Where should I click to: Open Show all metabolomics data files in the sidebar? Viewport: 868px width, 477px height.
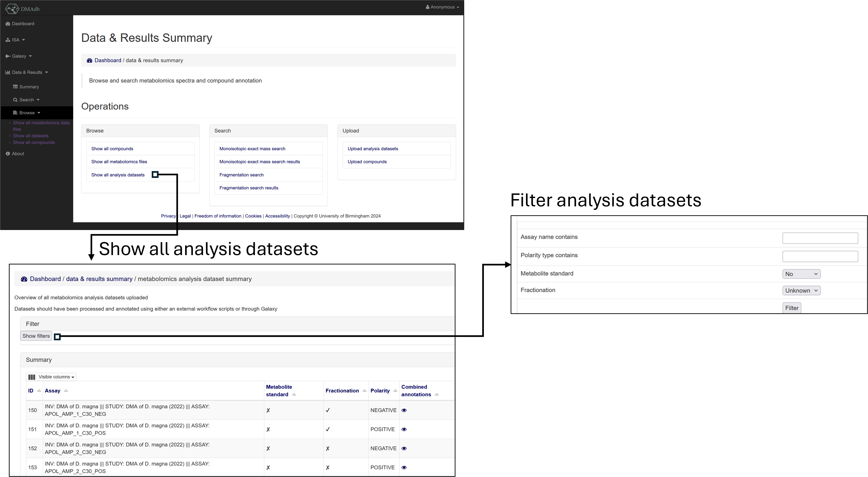pos(41,126)
